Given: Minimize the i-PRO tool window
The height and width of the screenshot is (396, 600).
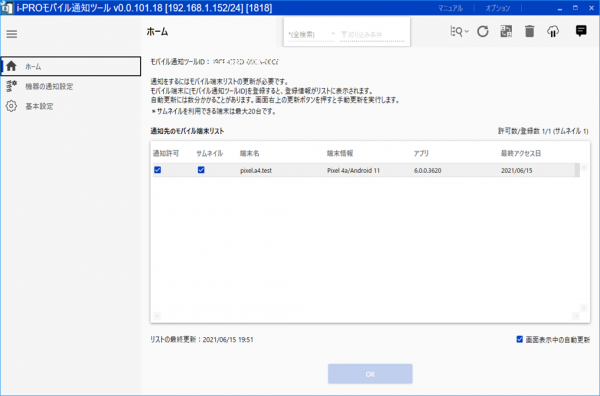Looking at the screenshot, I should pyautogui.click(x=560, y=8).
